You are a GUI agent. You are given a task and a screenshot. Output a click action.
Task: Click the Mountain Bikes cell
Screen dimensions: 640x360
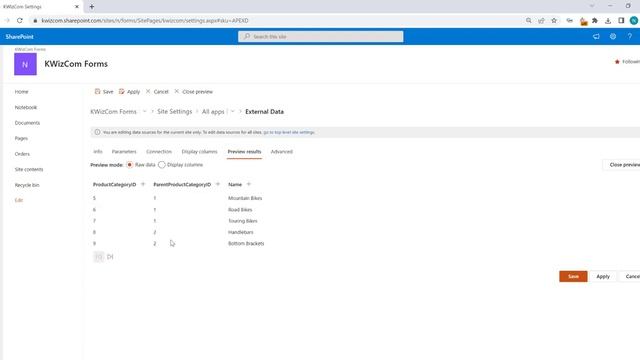tap(245, 198)
